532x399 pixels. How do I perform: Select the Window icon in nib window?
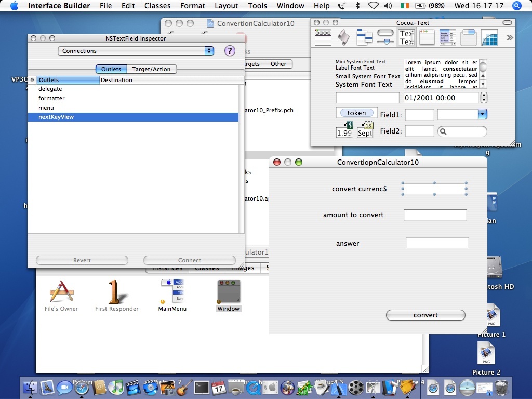coord(229,296)
